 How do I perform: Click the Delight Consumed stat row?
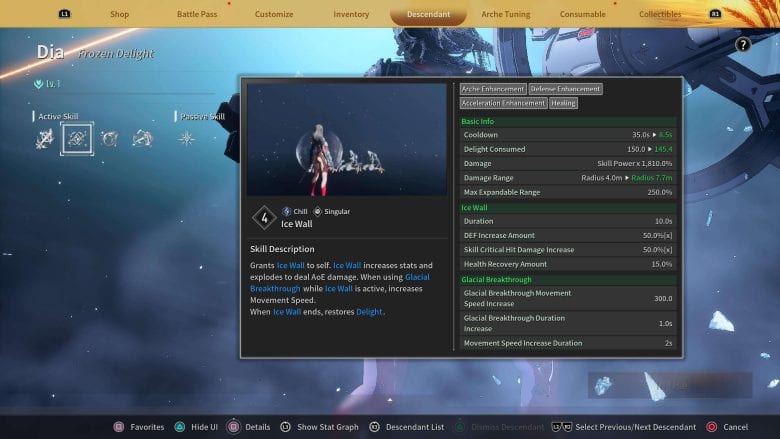(x=568, y=149)
